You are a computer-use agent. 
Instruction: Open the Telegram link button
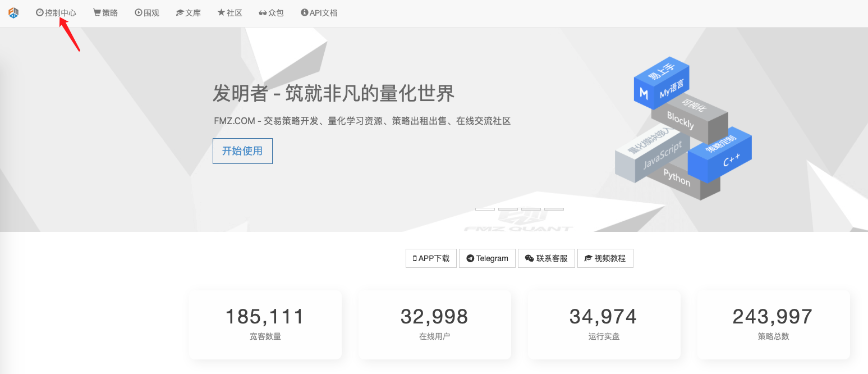click(487, 258)
